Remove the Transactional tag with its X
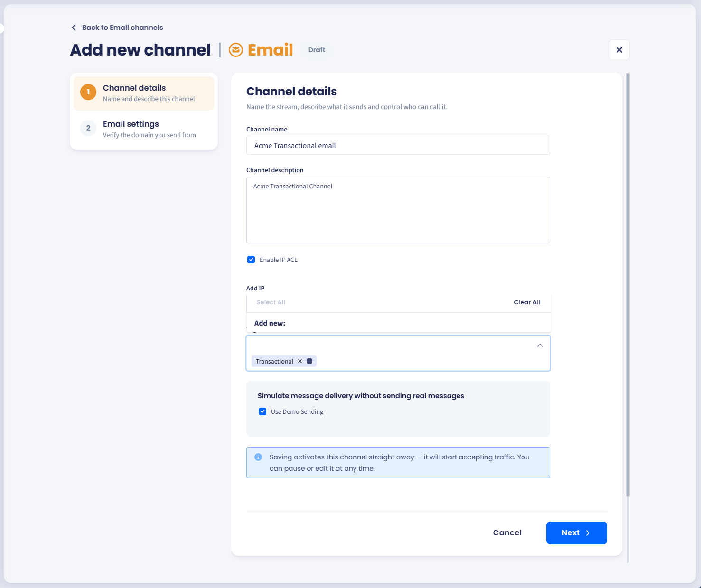Image resolution: width=701 pixels, height=588 pixels. (x=300, y=361)
